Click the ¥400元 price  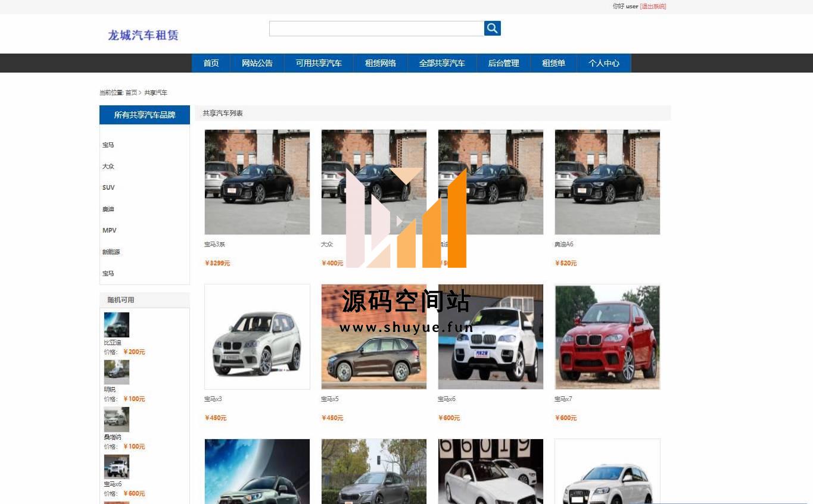(x=332, y=263)
